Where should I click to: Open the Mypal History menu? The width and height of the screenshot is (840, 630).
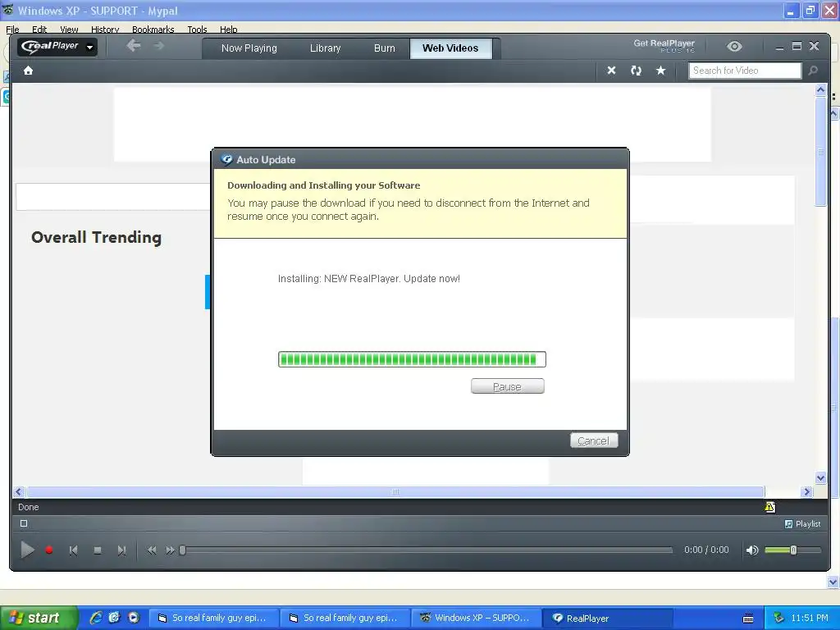click(x=105, y=30)
